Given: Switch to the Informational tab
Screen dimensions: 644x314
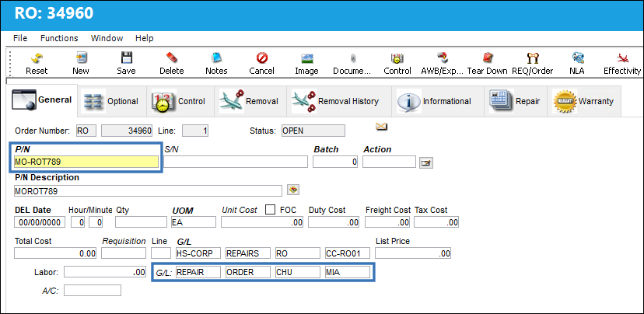Looking at the screenshot, I should click(x=437, y=101).
